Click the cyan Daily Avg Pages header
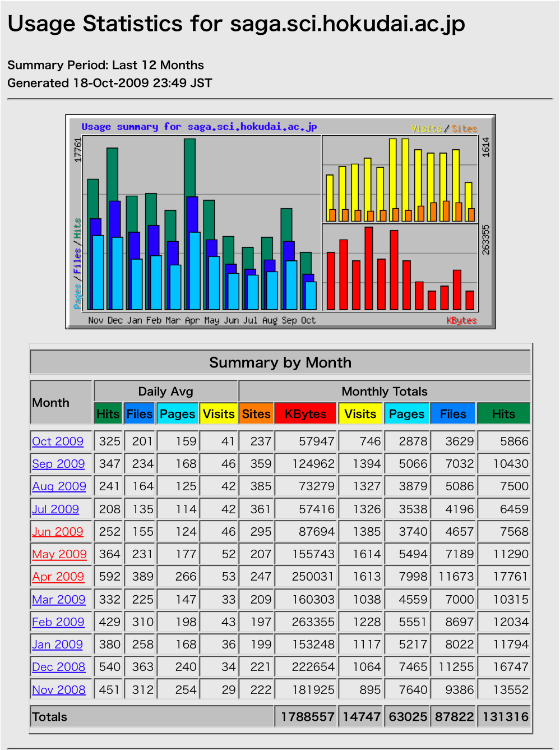 click(x=177, y=413)
